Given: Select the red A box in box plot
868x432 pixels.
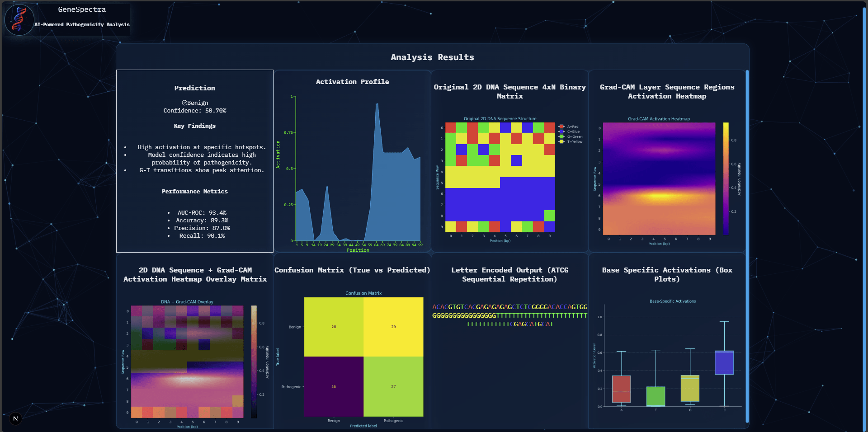Looking at the screenshot, I should click(621, 389).
